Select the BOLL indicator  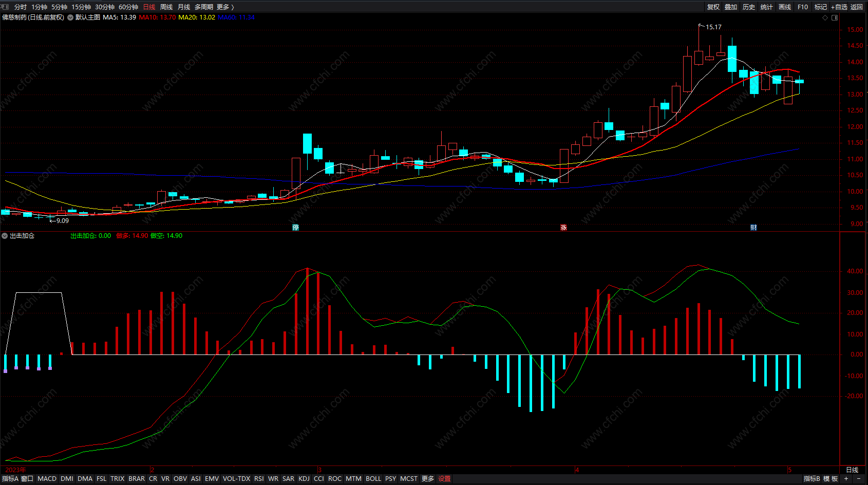click(x=373, y=479)
